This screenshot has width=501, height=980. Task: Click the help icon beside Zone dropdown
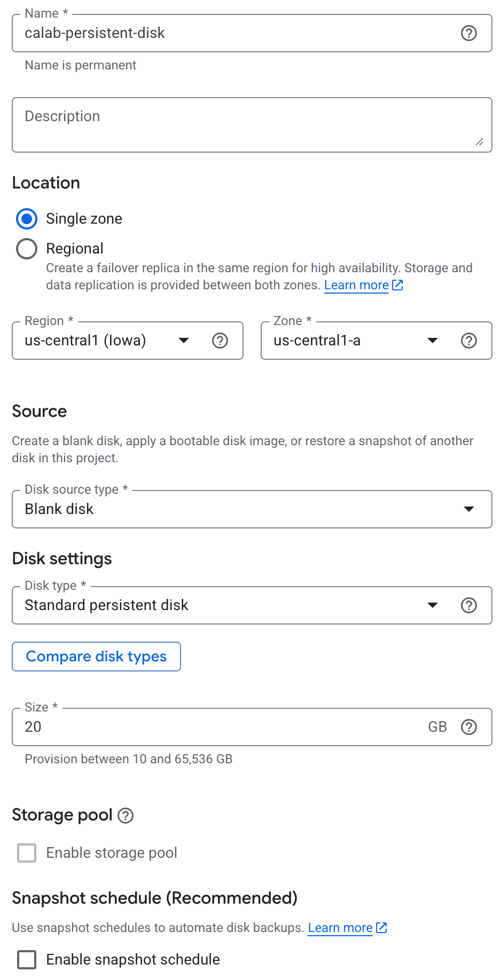(468, 341)
